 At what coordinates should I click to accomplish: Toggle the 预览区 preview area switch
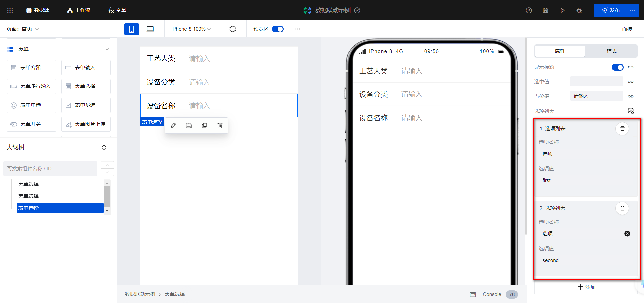[x=278, y=29]
